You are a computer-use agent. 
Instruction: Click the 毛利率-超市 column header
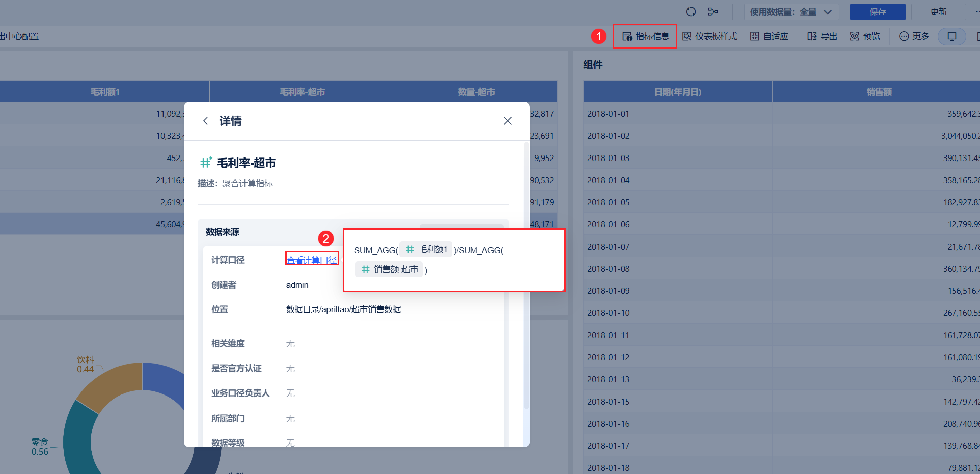click(x=302, y=92)
